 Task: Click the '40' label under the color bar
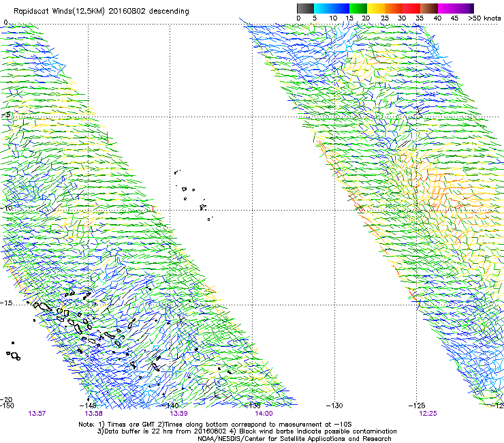437,18
